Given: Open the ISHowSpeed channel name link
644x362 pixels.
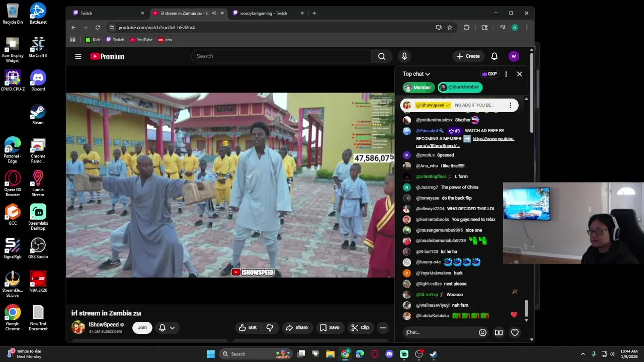Looking at the screenshot, I should [x=104, y=325].
